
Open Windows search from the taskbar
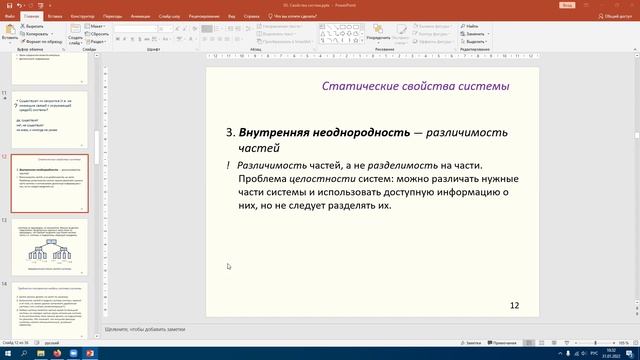tap(24, 353)
